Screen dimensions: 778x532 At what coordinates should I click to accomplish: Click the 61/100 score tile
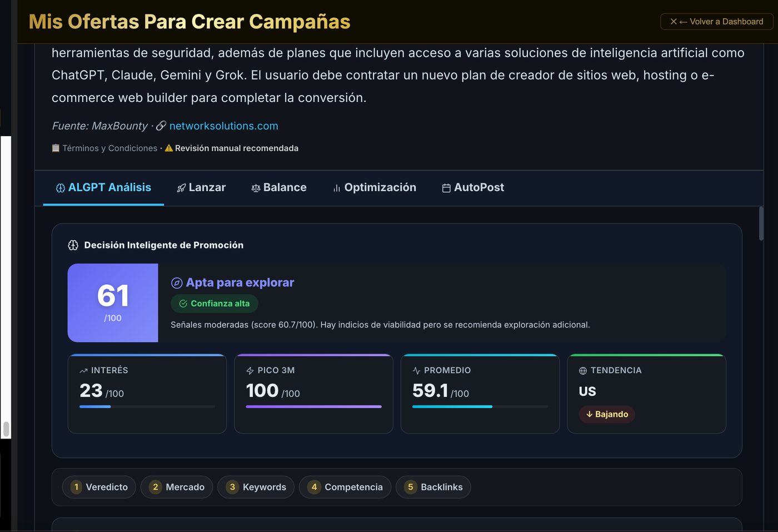pos(113,303)
